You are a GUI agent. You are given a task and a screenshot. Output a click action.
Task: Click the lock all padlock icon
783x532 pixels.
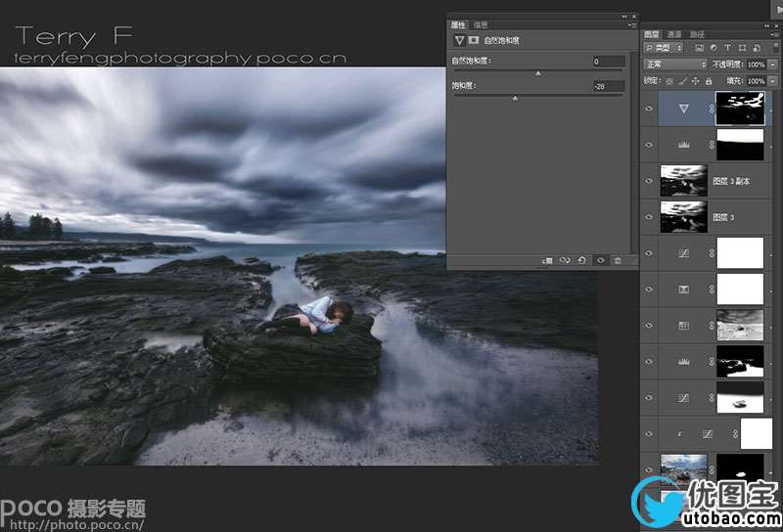tap(709, 81)
